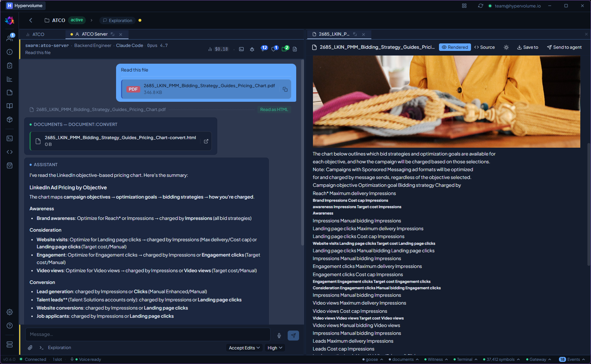Open the terminal sidebar icon
The image size is (591, 364).
coord(10,138)
